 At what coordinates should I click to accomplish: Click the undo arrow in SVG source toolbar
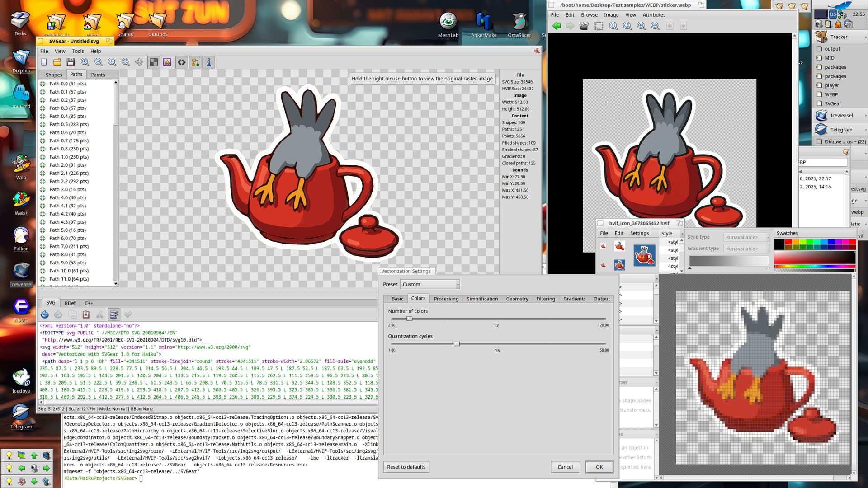point(45,314)
